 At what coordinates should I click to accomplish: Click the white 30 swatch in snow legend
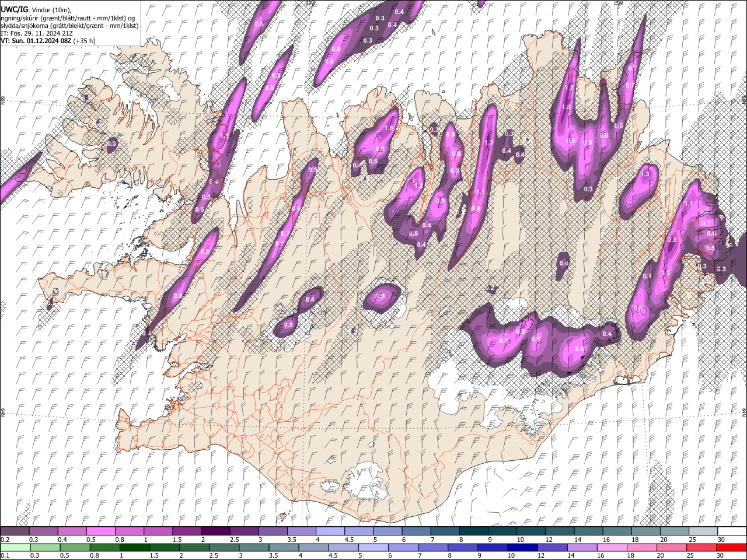pos(731,531)
